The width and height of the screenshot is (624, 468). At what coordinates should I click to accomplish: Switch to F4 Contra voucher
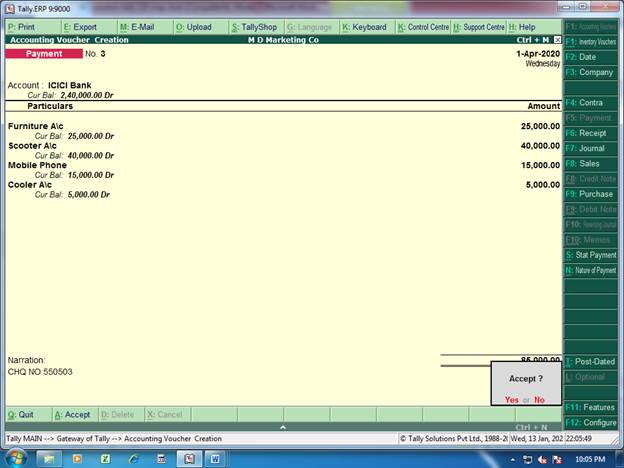[x=591, y=103]
